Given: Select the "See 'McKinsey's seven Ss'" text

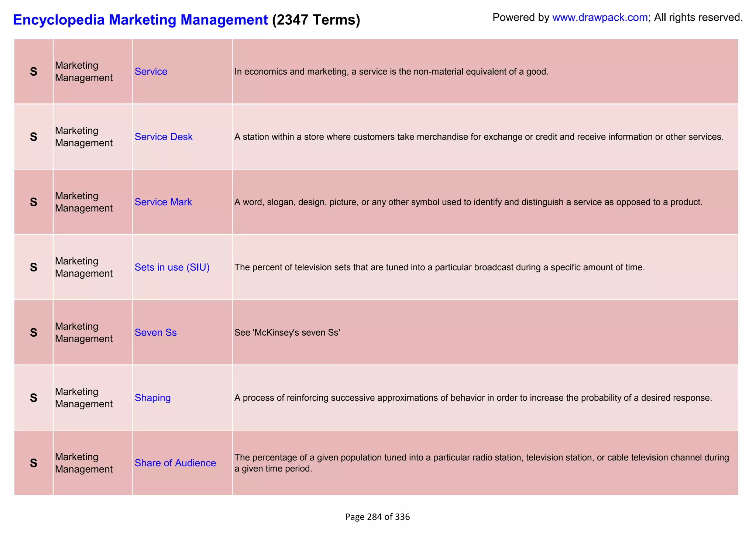Looking at the screenshot, I should 287,333.
